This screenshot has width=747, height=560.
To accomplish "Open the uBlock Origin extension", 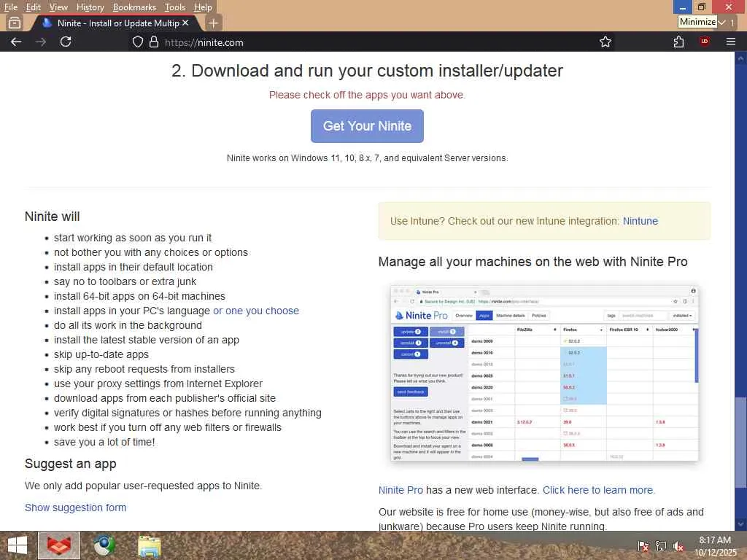I will (704, 42).
